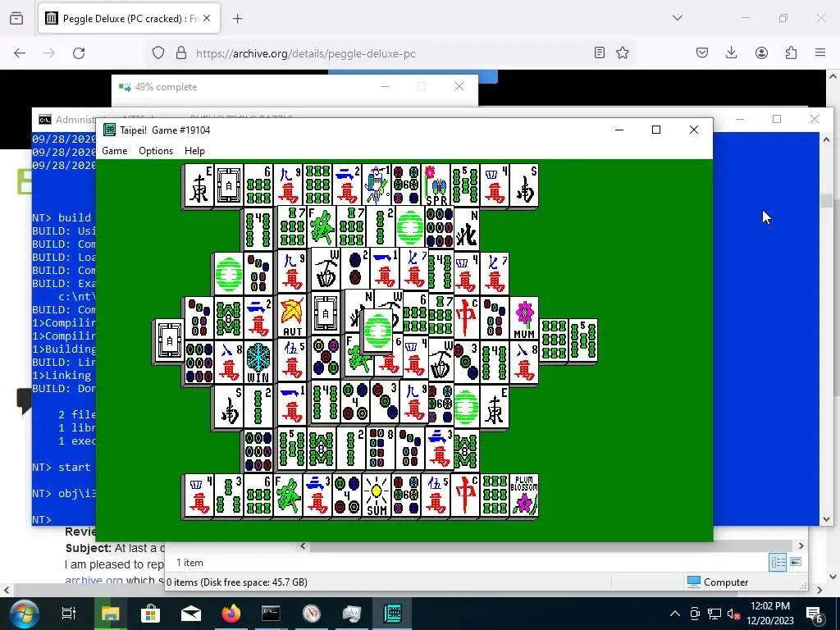The image size is (840, 630).
Task: Open the Windows Start menu
Action: (24, 614)
